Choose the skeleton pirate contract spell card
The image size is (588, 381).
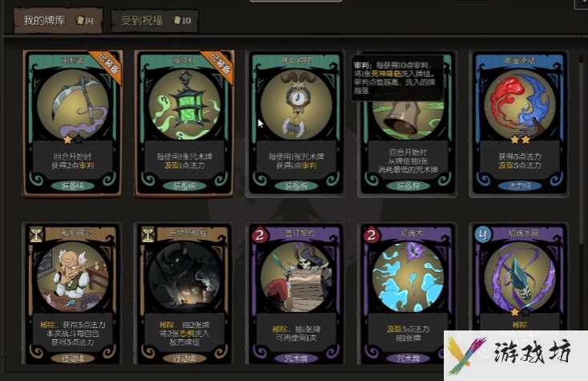(296, 294)
